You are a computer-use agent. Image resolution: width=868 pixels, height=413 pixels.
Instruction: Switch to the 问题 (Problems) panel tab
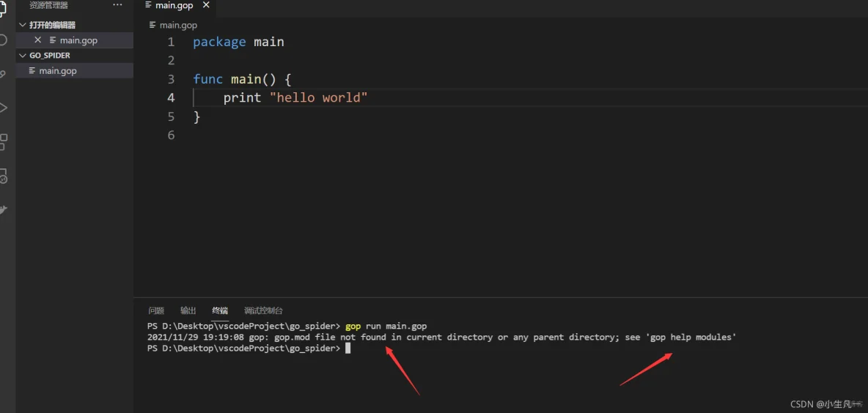[156, 310]
